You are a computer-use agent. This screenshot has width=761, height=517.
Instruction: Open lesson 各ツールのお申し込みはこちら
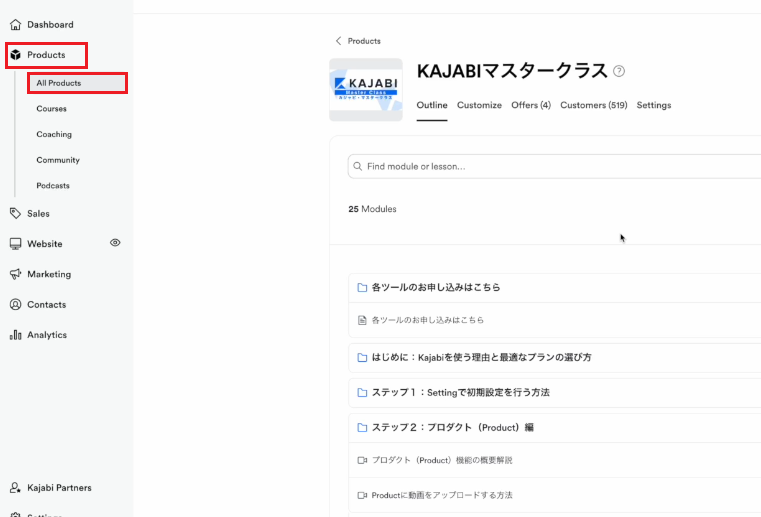pyautogui.click(x=428, y=320)
